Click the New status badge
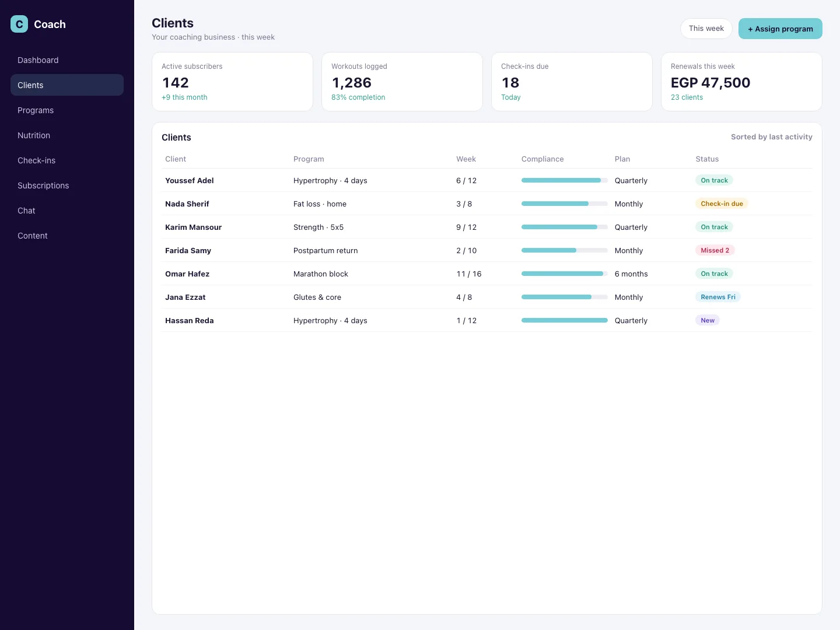The image size is (840, 630). (x=708, y=320)
